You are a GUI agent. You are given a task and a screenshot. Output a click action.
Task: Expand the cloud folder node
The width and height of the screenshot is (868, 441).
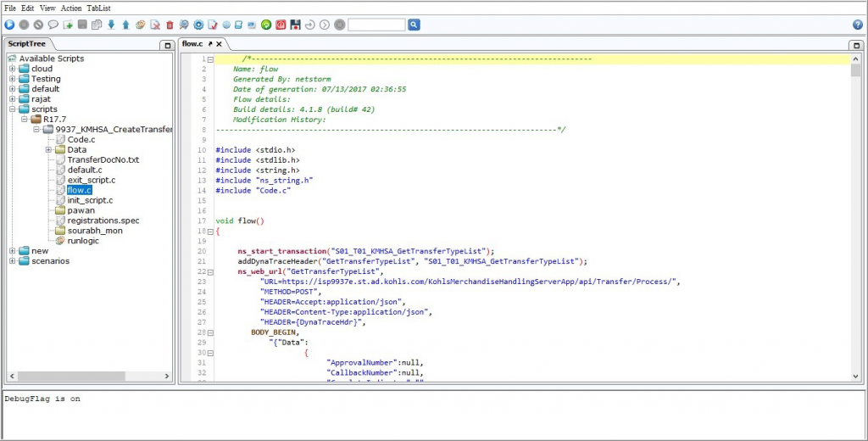(x=12, y=69)
